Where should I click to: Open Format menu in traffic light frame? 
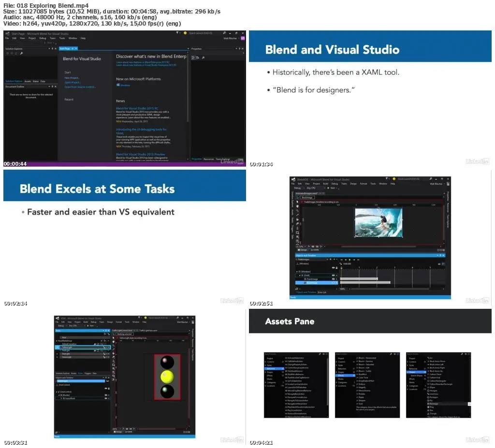(119, 322)
